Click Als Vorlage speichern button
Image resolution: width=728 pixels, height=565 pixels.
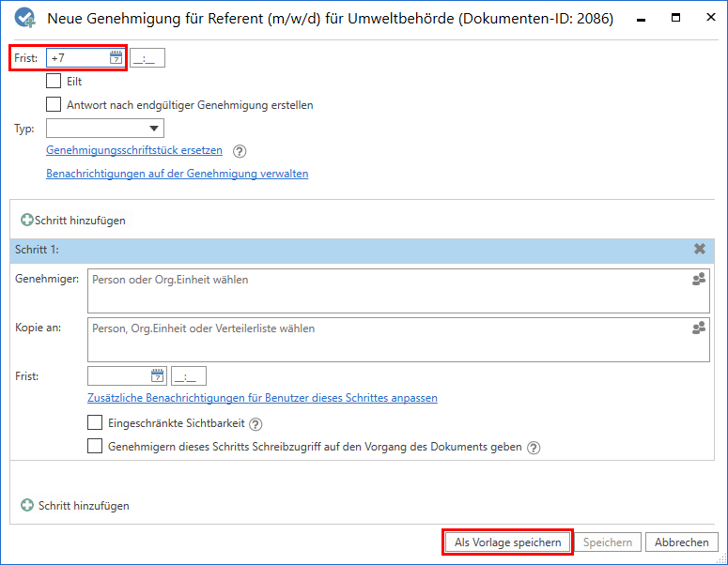coord(507,542)
